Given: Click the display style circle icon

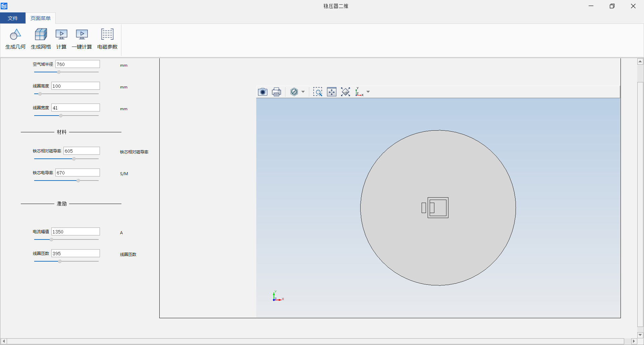Looking at the screenshot, I should pyautogui.click(x=294, y=92).
